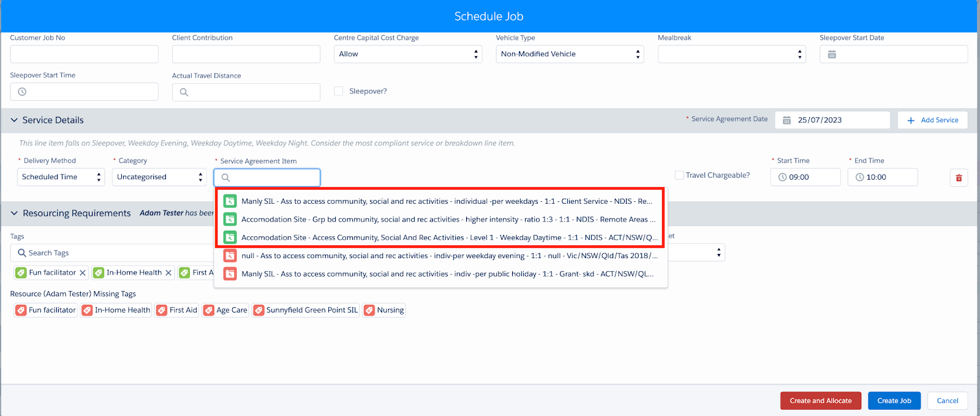
Task: Open Vehicle Type dropdown showing Non-Modified Vehicle
Action: click(570, 54)
